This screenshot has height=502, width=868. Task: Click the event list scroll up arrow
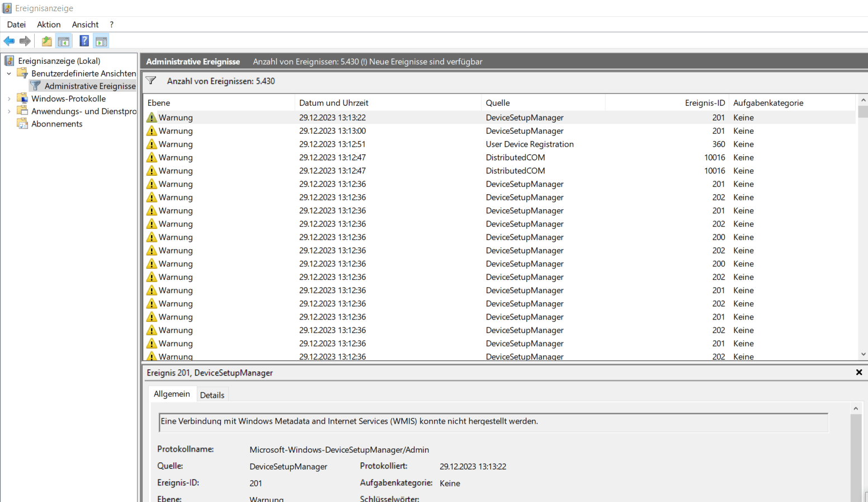tap(863, 100)
